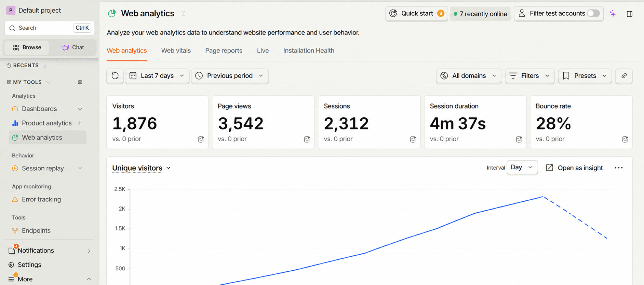Click the Web analytics title icon
This screenshot has width=644, height=285.
pos(112,13)
